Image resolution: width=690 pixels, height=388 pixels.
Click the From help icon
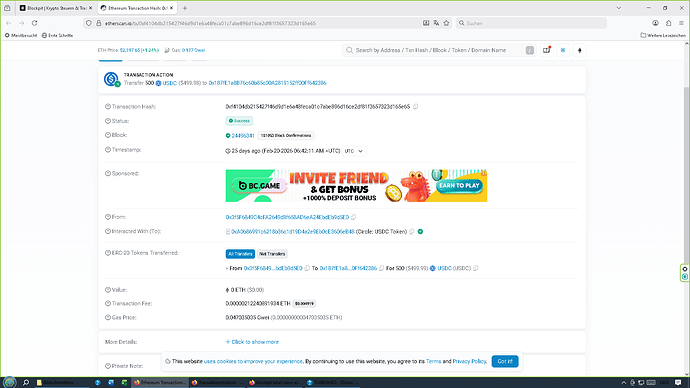tap(108, 217)
